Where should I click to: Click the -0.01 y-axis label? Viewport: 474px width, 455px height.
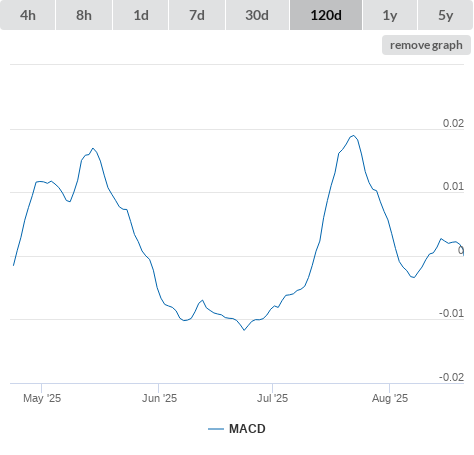coord(451,313)
